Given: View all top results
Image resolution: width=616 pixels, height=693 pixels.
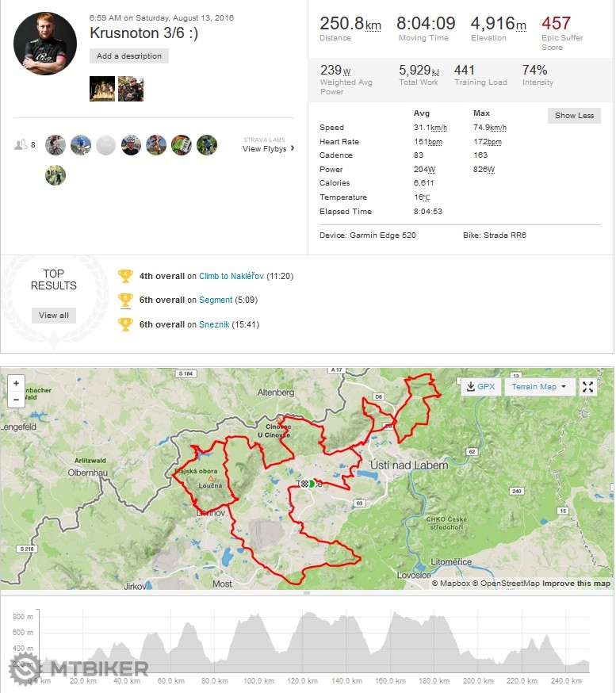Looking at the screenshot, I should [54, 315].
